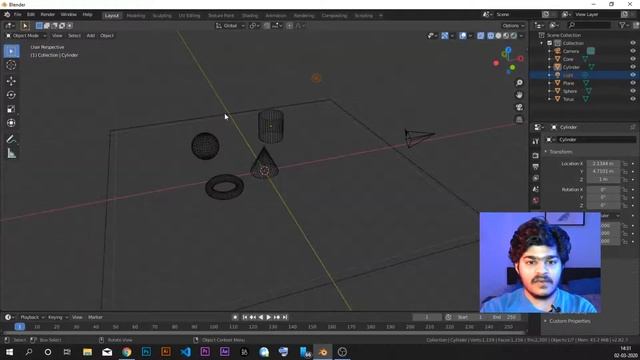Jump to the timeline start frame
This screenshot has width=640, height=360.
244,317
